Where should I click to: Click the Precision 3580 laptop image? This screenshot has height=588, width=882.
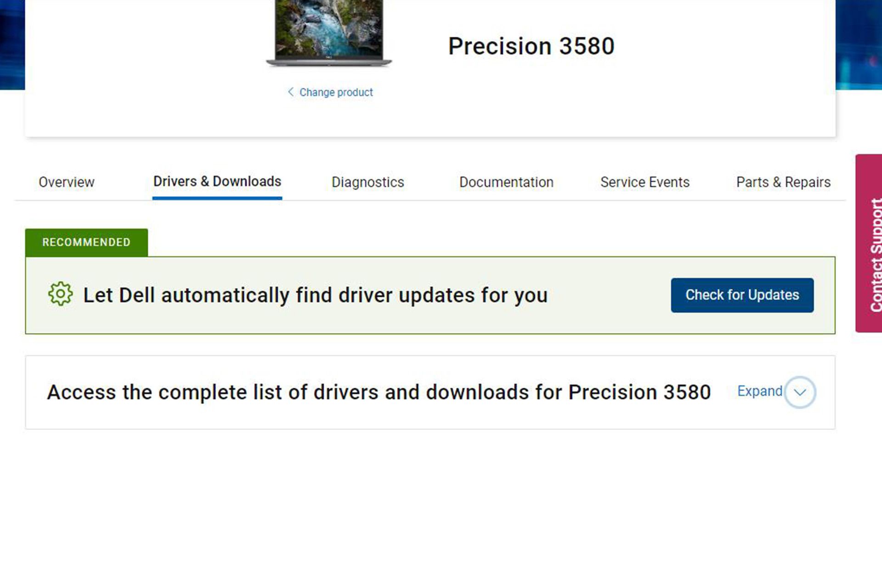[x=329, y=33]
